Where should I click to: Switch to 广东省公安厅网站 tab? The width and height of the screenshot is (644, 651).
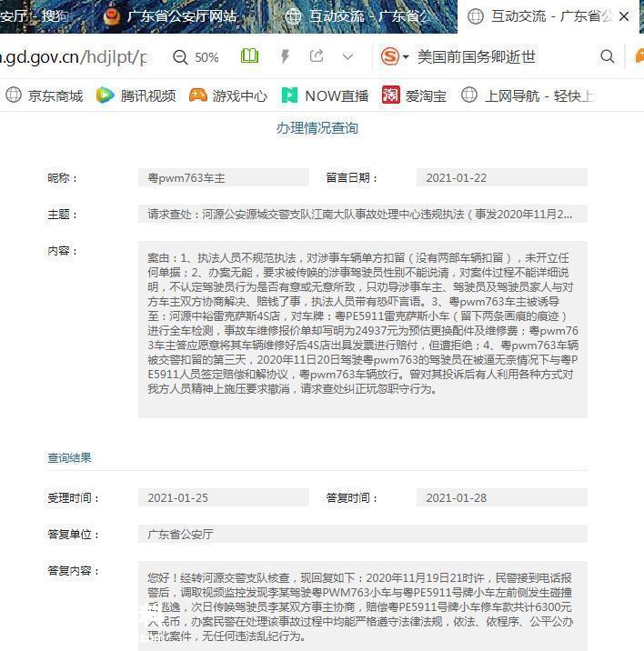170,16
